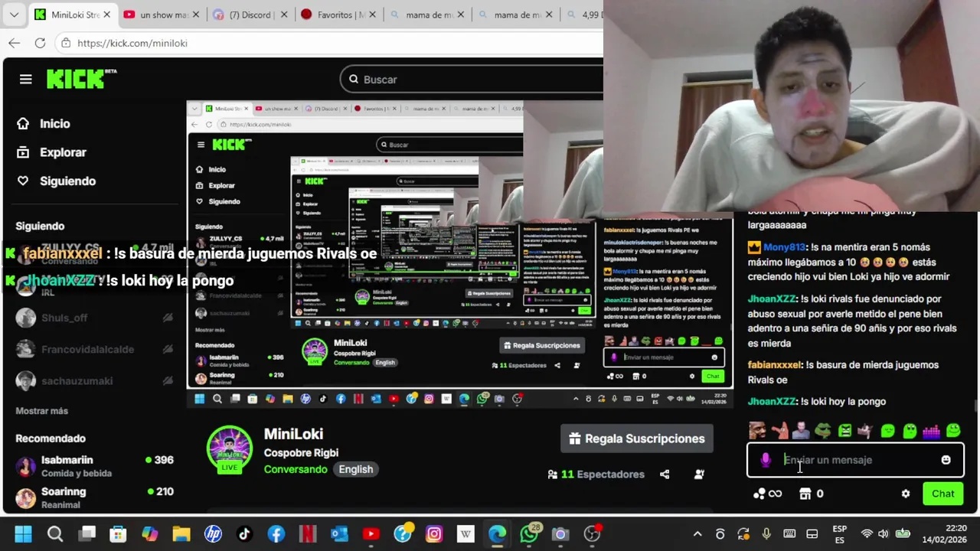Click the offline icon beside sachauzumaki
980x551 pixels.
click(168, 380)
